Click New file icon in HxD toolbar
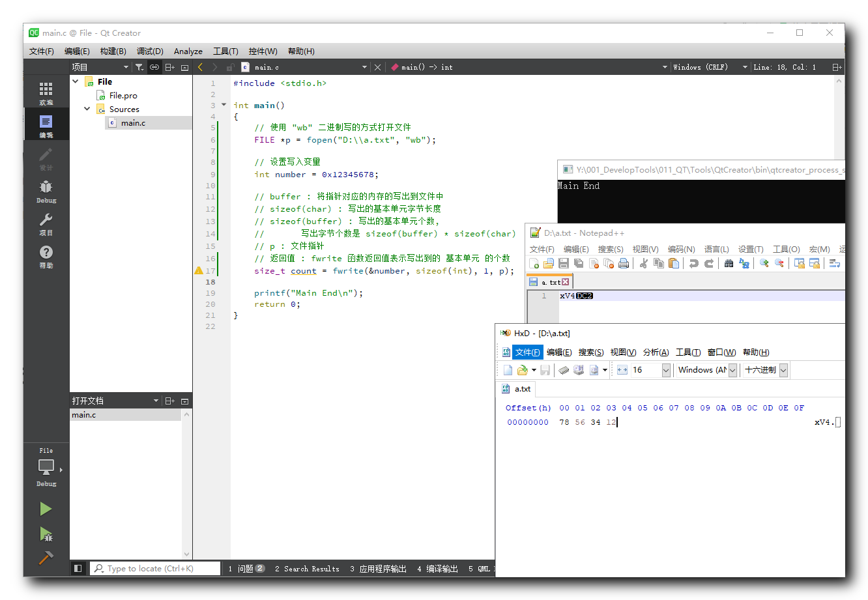868x600 pixels. (x=508, y=370)
